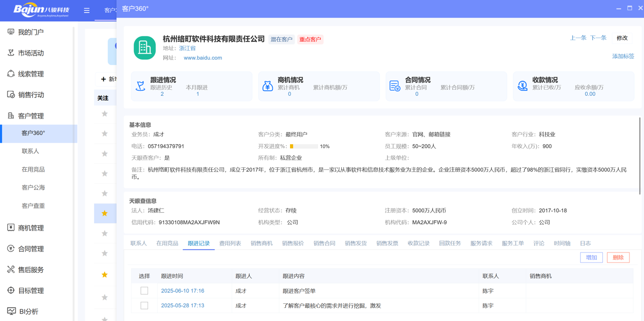Check the box for 2025-06-10 follow-up record
Screen dimensions: 644x321
click(145, 291)
